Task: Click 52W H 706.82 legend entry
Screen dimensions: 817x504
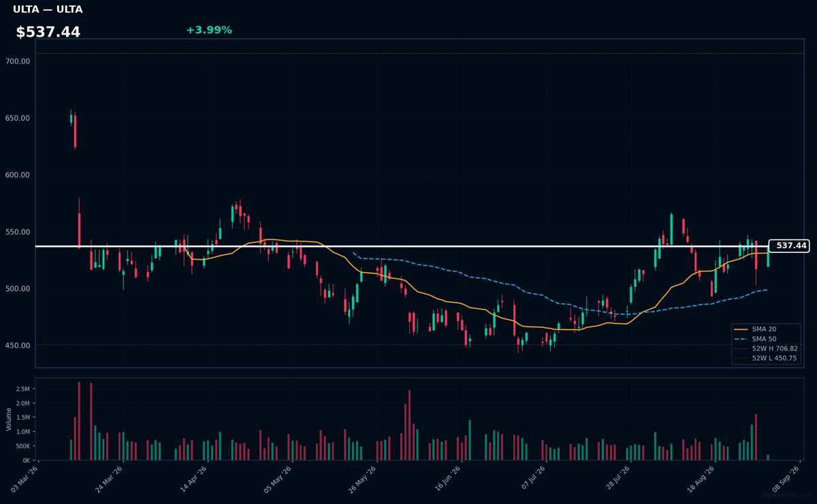Action: click(766, 348)
